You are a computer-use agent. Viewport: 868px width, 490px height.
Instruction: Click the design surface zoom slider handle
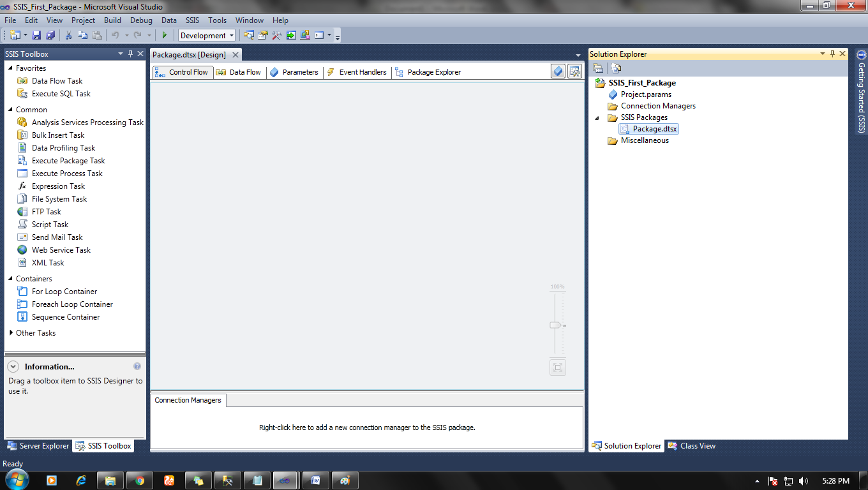(556, 325)
